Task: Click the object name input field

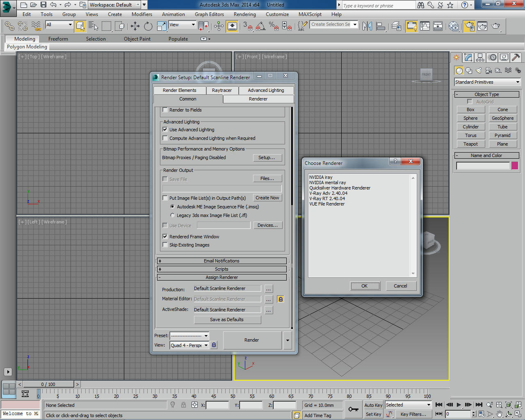Action: [x=483, y=166]
